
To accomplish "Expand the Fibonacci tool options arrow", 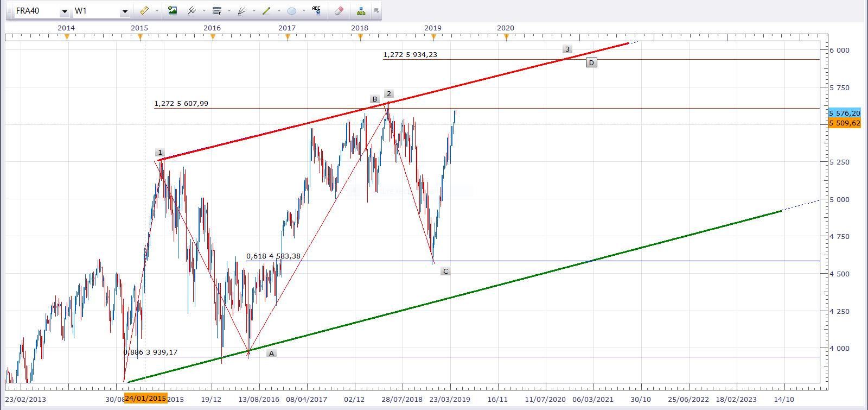I will coord(229,10).
